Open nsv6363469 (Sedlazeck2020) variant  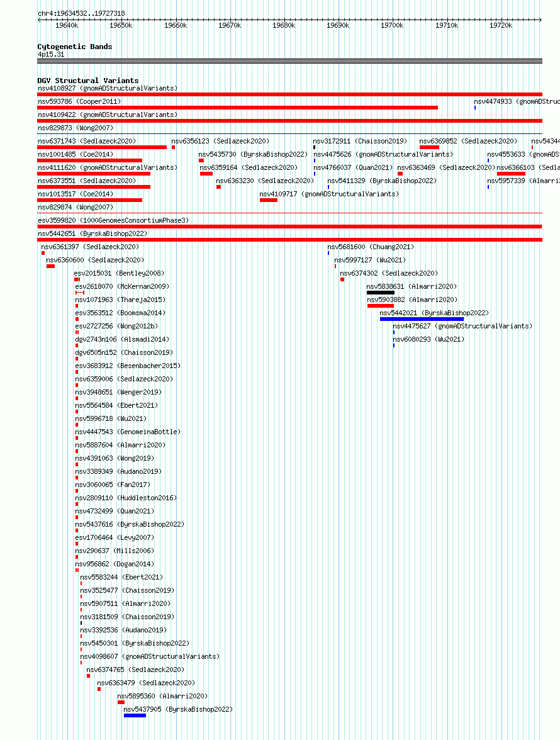[446, 167]
